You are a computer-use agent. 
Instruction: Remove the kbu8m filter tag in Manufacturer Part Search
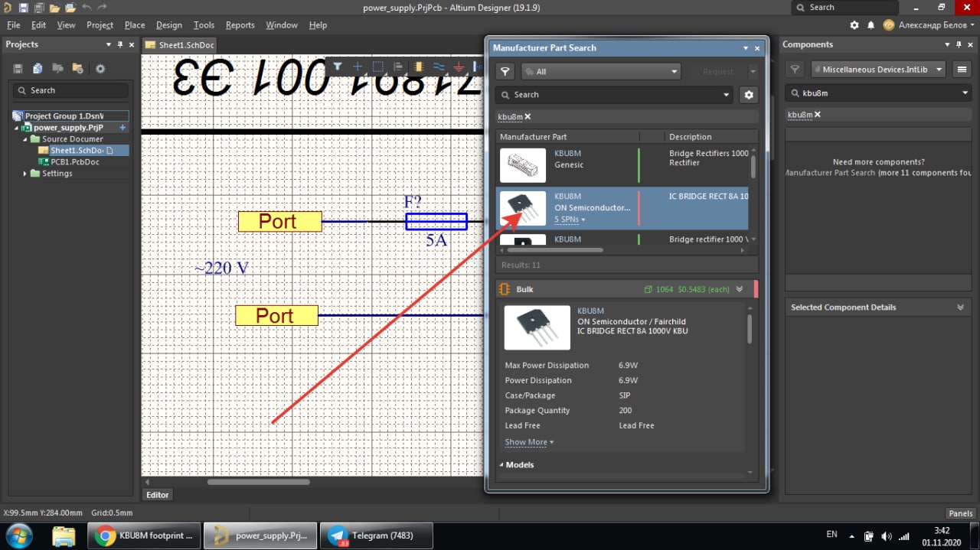[528, 117]
